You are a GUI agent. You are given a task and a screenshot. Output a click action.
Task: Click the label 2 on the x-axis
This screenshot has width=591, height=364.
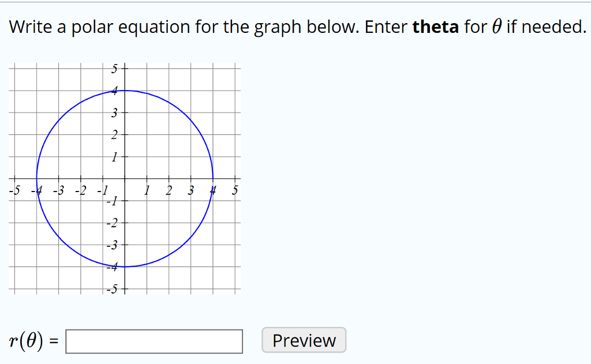(168, 190)
